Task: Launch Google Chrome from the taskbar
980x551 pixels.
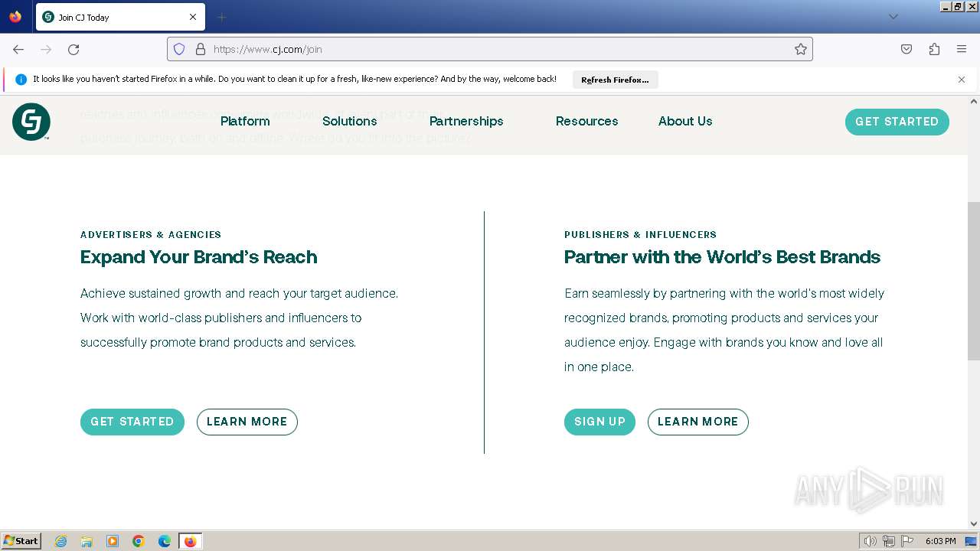Action: 139,541
